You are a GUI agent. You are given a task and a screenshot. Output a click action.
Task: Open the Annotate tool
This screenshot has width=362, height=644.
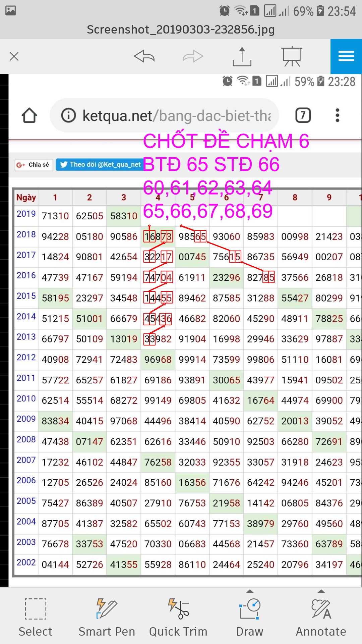click(321, 617)
